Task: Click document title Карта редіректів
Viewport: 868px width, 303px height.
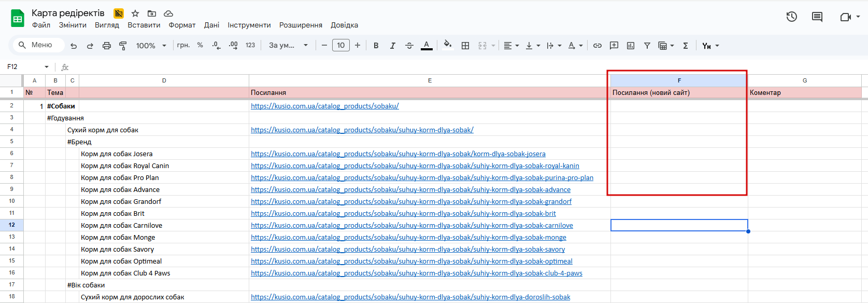Action: 68,13
